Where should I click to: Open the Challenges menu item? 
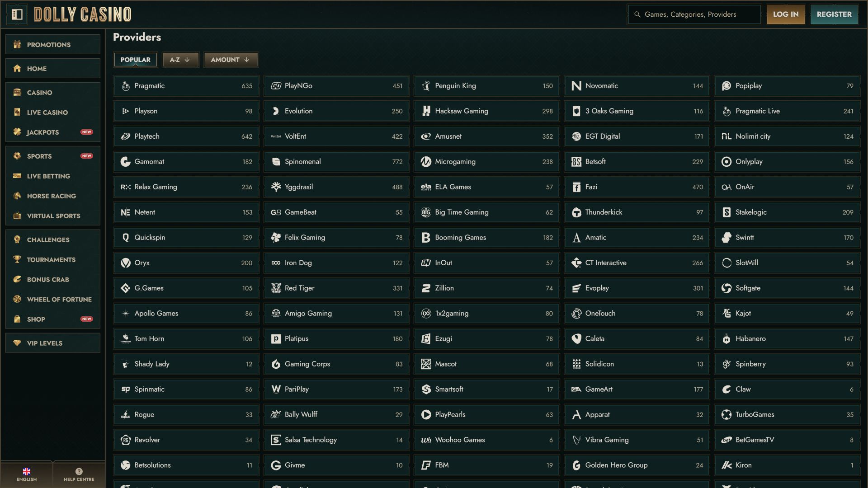53,239
